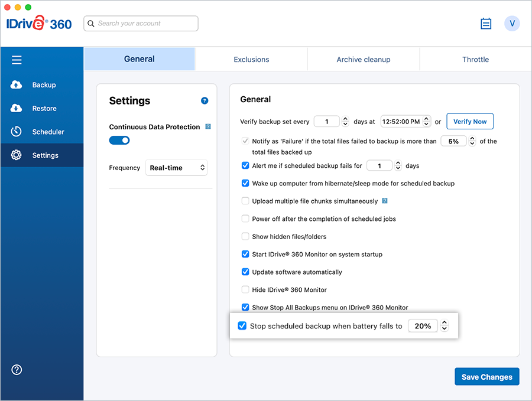Uncheck Stop scheduled backup when battery falls
This screenshot has width=532, height=401.
pyautogui.click(x=242, y=326)
